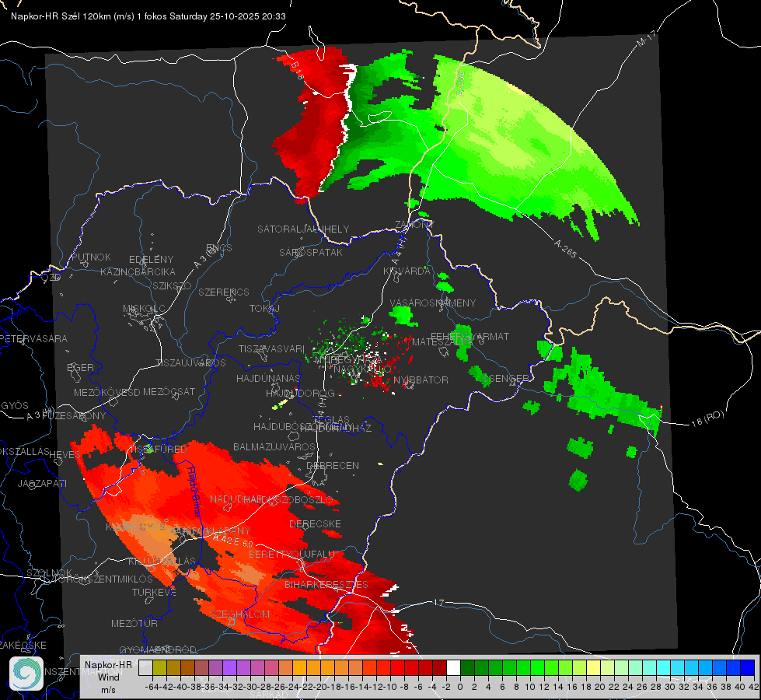Click the GYOMAENDRŐD label

pyautogui.click(x=158, y=649)
